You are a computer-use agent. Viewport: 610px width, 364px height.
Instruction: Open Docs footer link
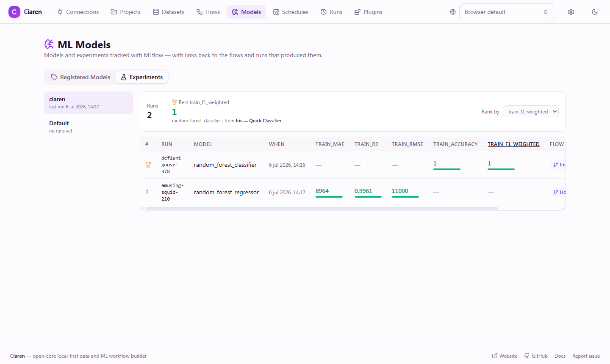coord(560,356)
